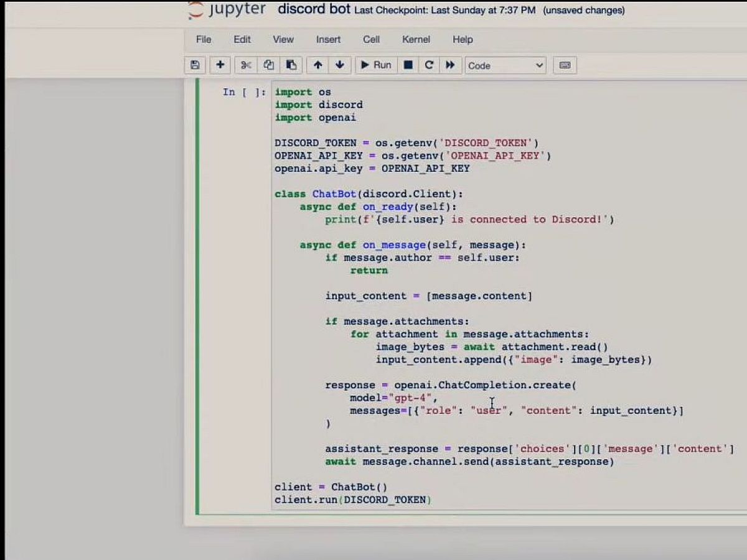The width and height of the screenshot is (747, 560).
Task: Open the Edit menu
Action: click(242, 39)
